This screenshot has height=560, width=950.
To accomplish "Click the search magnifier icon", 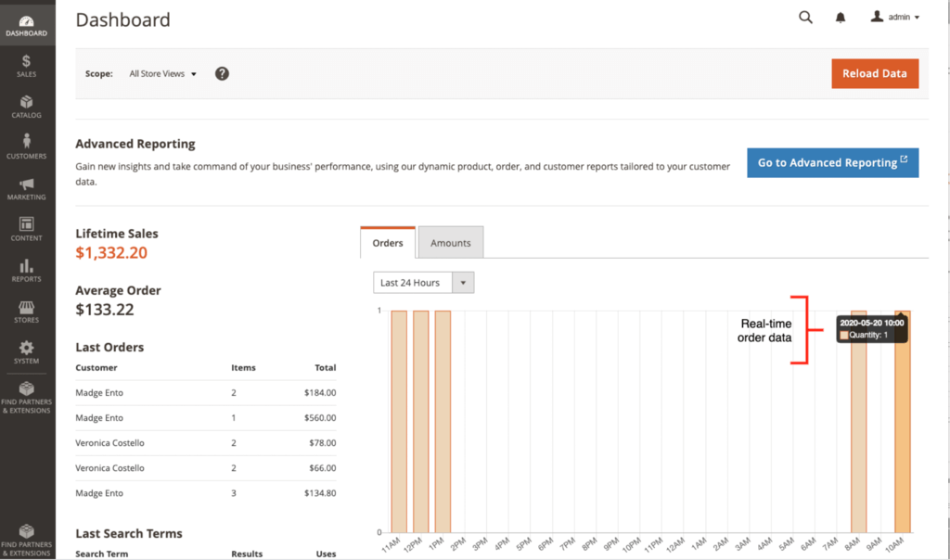I will click(805, 18).
